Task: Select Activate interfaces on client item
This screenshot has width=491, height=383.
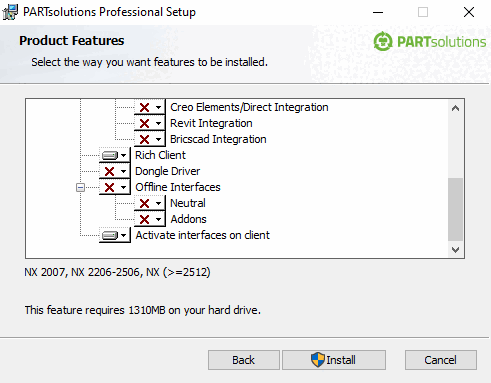Action: point(203,235)
